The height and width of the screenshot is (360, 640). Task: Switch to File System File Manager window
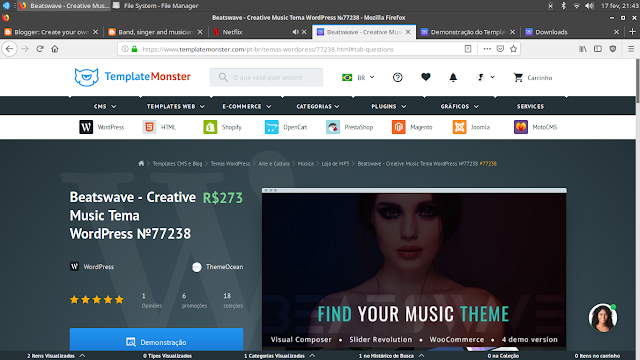click(156, 6)
